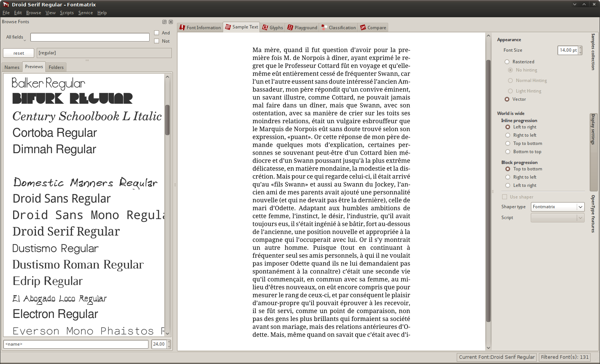This screenshot has width=600, height=364.
Task: Open the OpenType features side tab
Action: 593,214
